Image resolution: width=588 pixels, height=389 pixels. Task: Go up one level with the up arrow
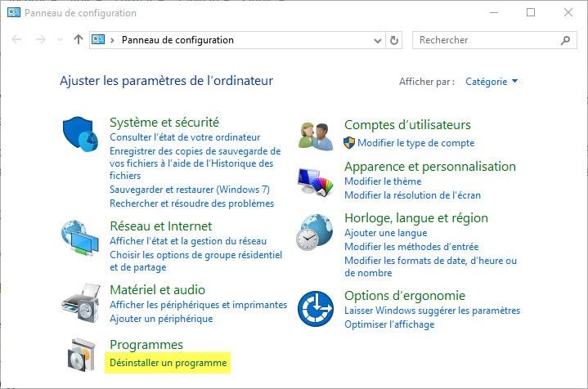coord(79,39)
